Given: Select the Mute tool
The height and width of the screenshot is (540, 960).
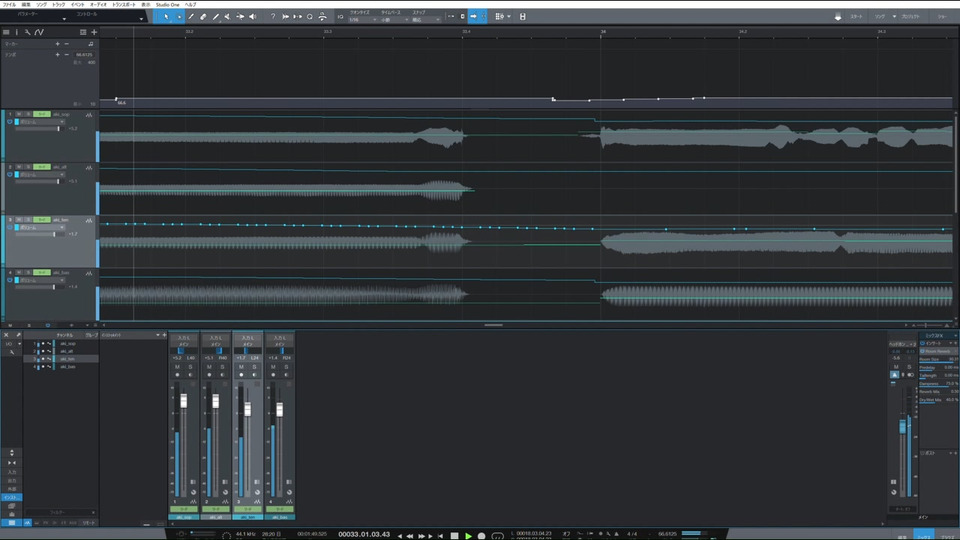Looking at the screenshot, I should [x=227, y=17].
